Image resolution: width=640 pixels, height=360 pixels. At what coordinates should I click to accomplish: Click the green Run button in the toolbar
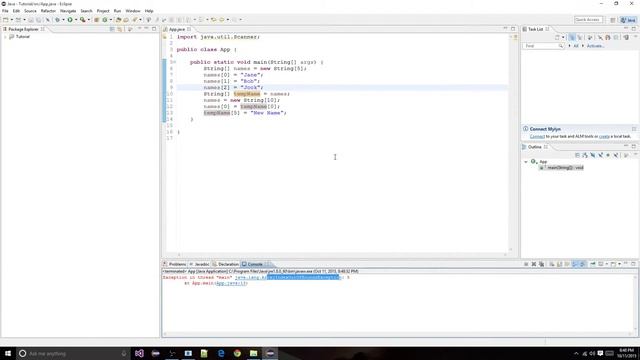pyautogui.click(x=70, y=20)
